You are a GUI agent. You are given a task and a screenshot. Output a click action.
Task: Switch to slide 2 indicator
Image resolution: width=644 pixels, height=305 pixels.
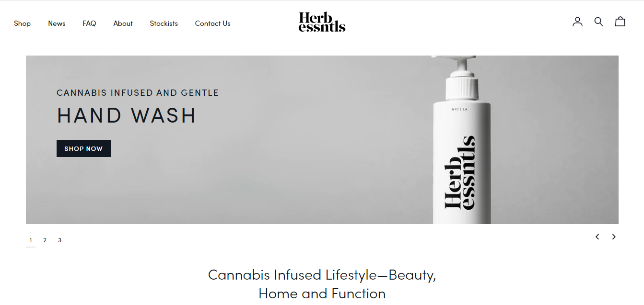(x=45, y=240)
